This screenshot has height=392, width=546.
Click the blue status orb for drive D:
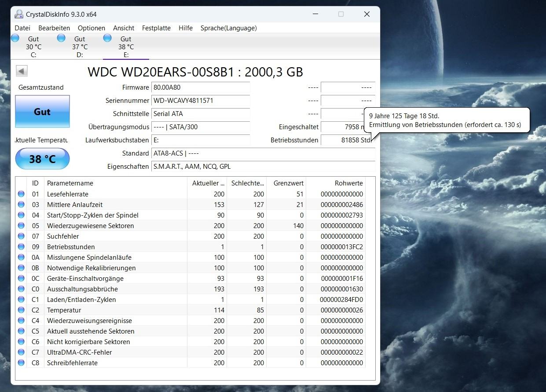click(x=61, y=38)
